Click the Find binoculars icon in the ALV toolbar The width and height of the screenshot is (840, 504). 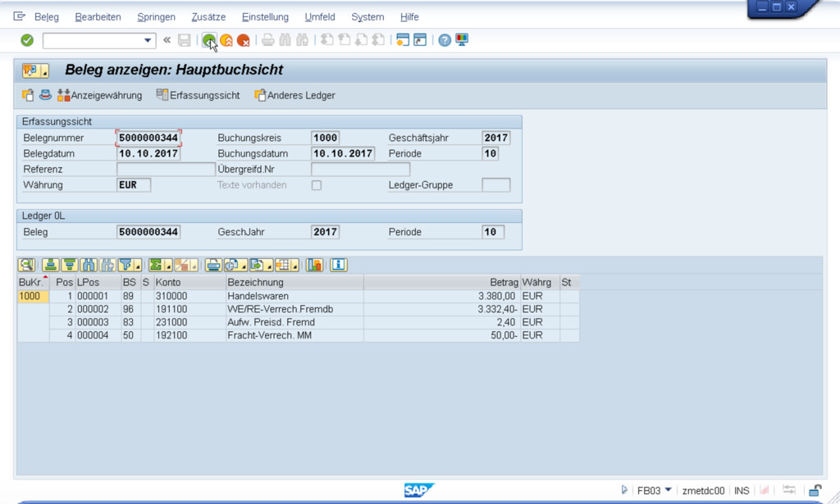89,265
